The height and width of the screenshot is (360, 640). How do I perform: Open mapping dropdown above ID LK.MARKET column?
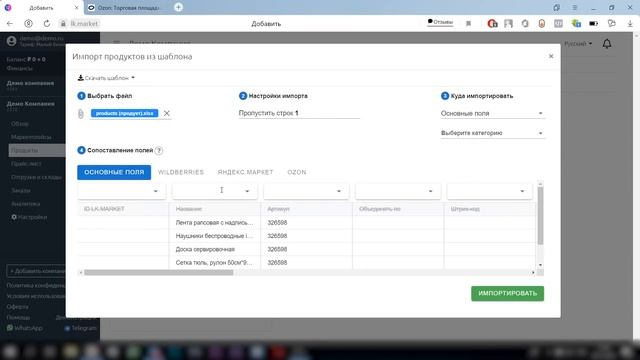coord(122,191)
